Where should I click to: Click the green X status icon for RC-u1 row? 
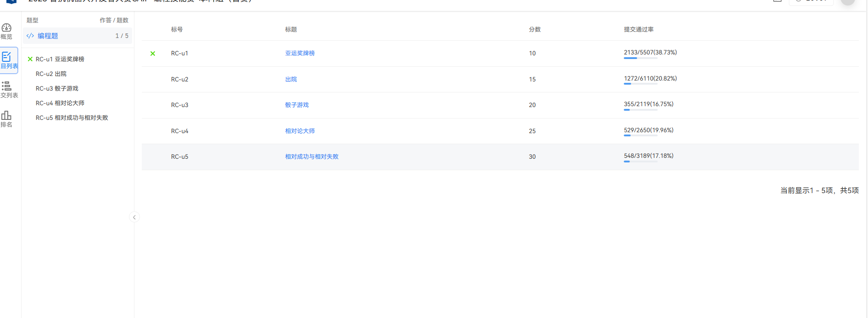click(x=153, y=54)
